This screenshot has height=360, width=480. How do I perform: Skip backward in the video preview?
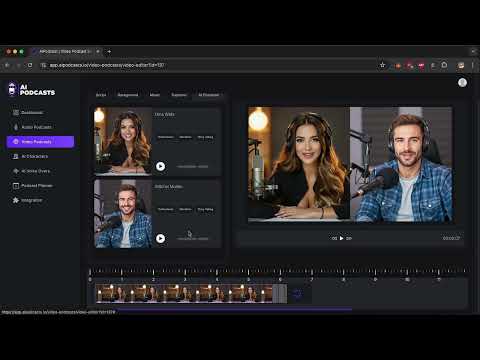[x=334, y=238]
